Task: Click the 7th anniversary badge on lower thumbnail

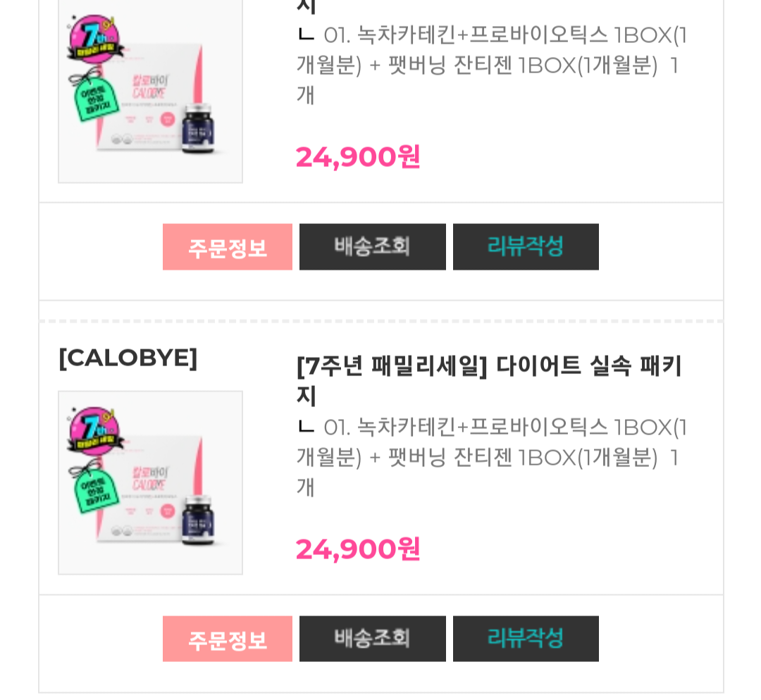Action: point(96,430)
